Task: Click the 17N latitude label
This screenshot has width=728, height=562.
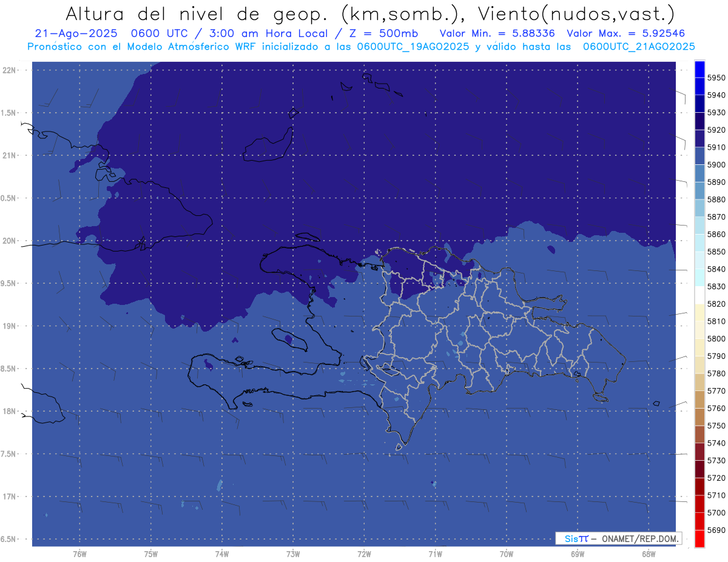Action: [x=10, y=497]
